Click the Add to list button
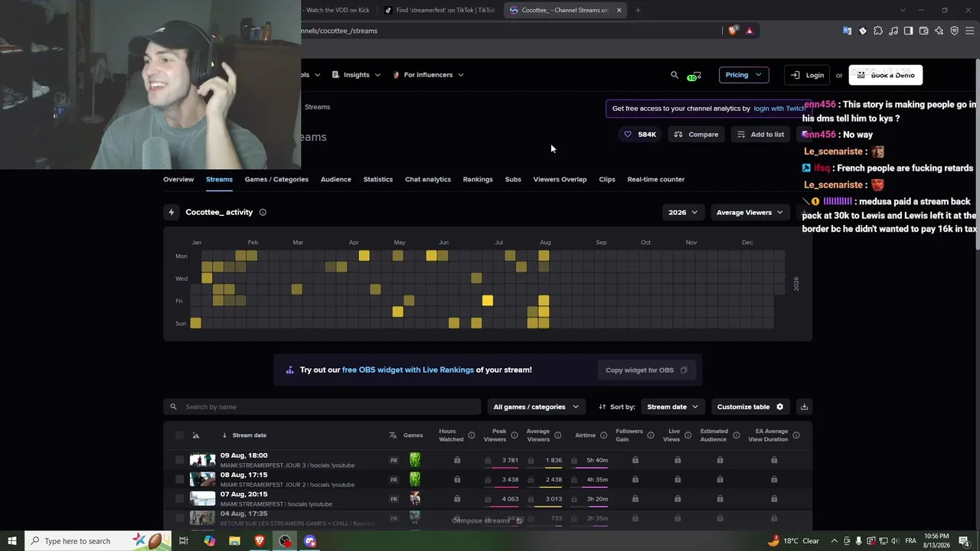The width and height of the screenshot is (980, 551). click(x=760, y=135)
